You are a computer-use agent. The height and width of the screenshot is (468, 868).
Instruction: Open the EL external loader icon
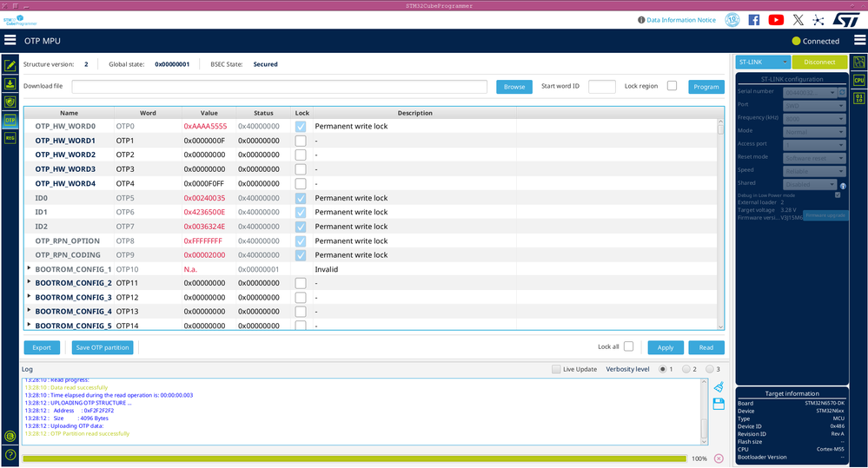pos(10,436)
